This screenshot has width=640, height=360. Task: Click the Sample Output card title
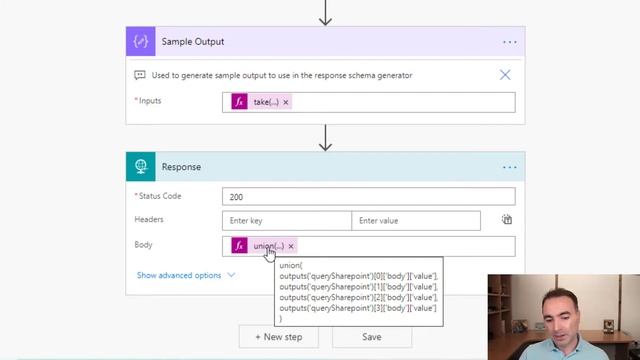[x=193, y=42]
